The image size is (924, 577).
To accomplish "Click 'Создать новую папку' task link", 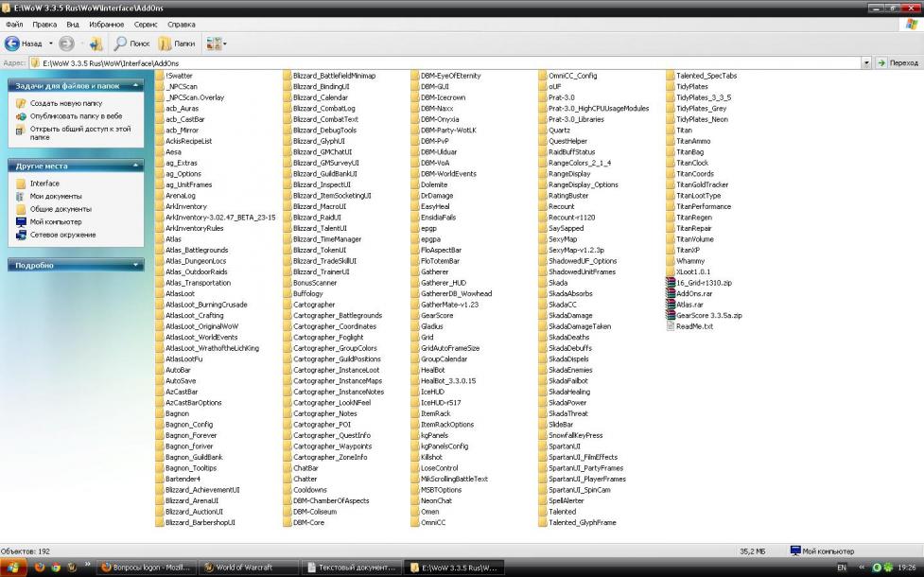I will [x=65, y=103].
